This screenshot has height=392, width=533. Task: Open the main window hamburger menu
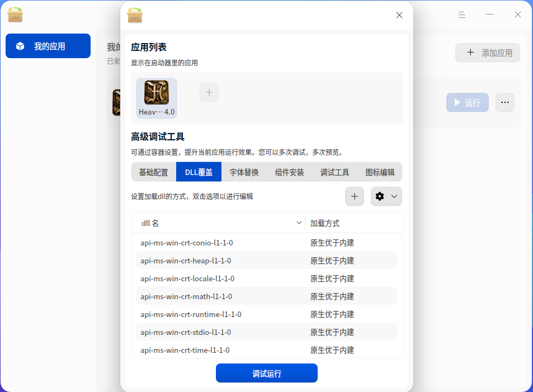click(x=461, y=15)
